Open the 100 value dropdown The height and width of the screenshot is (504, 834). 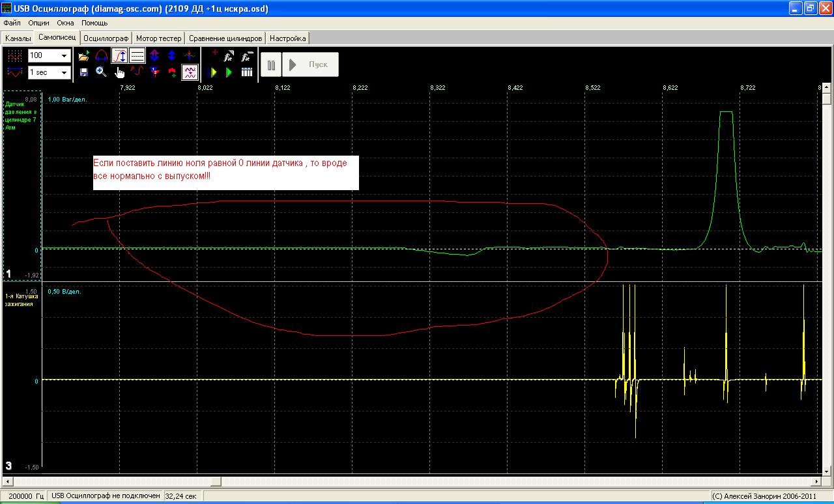tap(65, 56)
